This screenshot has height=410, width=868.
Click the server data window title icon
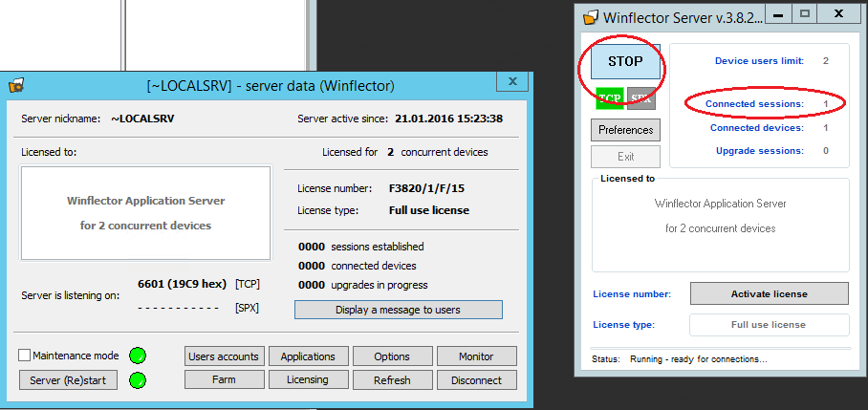pos(16,85)
